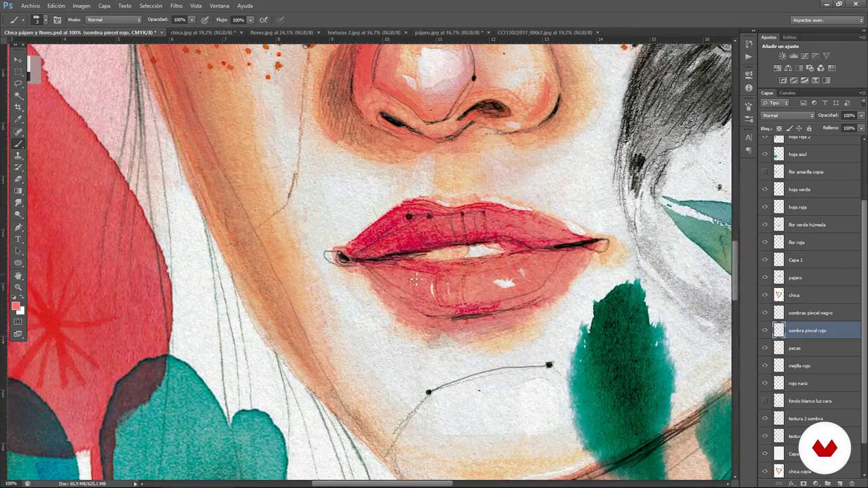Select the Hand tool
The height and width of the screenshot is (488, 868).
coord(18,277)
